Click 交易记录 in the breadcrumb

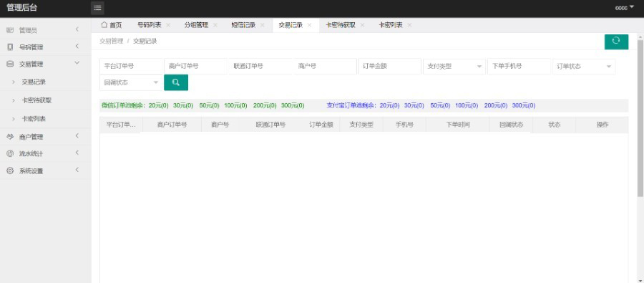tap(145, 41)
